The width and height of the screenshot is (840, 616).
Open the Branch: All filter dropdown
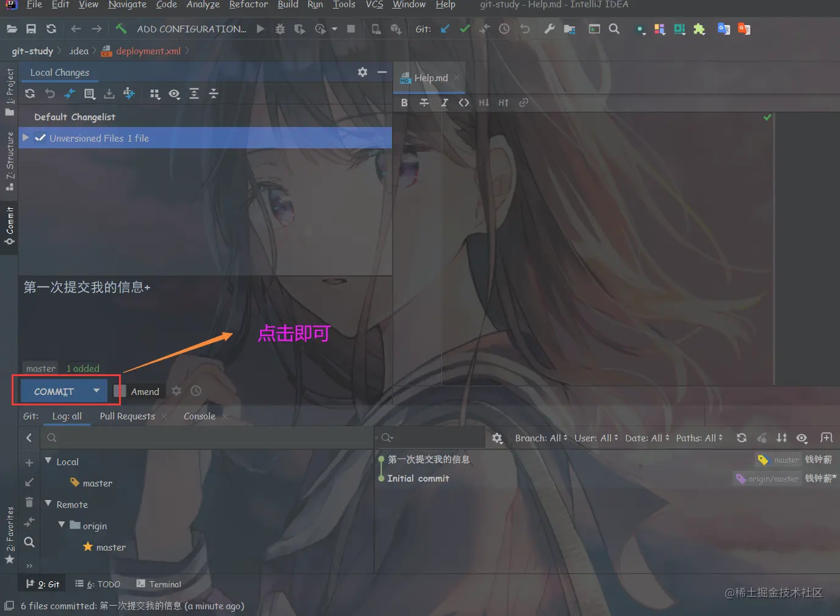click(541, 438)
